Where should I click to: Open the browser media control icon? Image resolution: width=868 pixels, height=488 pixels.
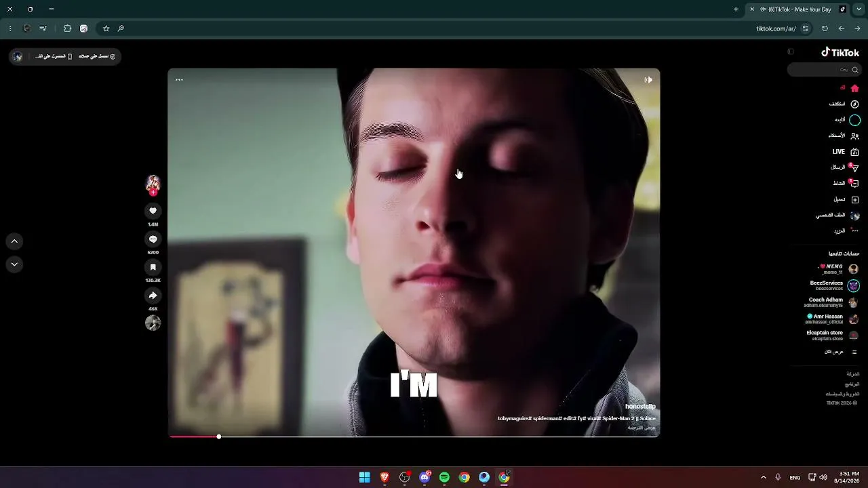[x=43, y=28]
